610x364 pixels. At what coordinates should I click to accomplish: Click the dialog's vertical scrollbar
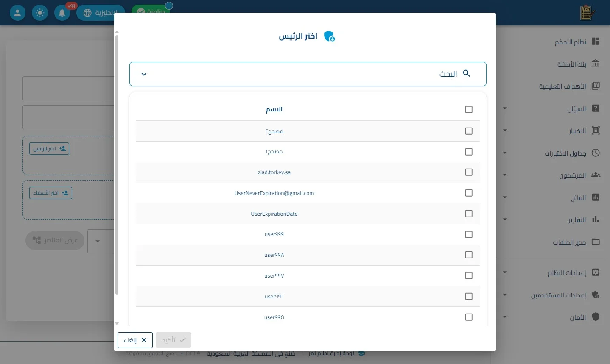point(117,165)
